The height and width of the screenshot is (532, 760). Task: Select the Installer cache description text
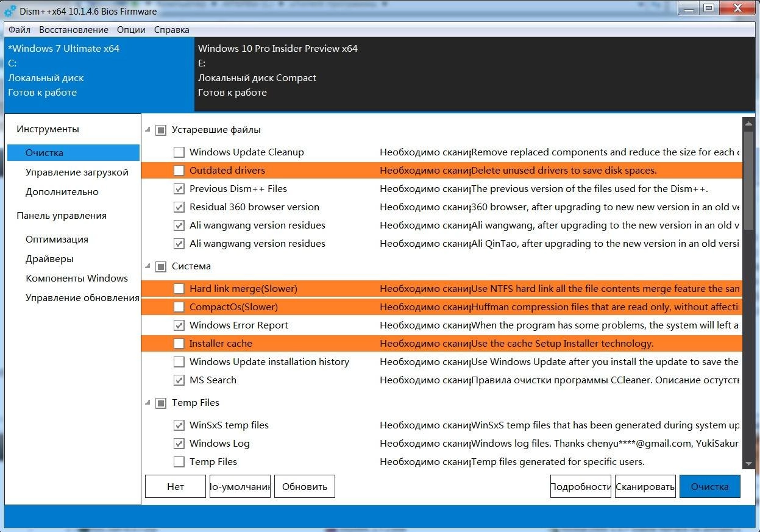pos(562,344)
